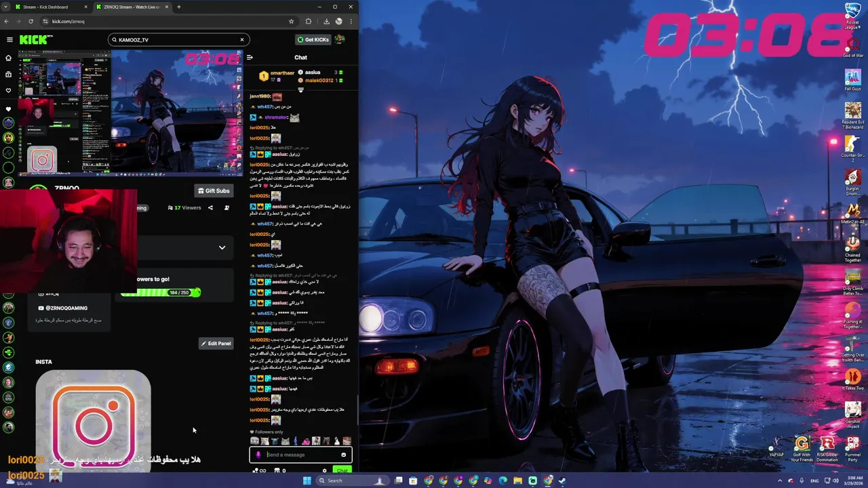The height and width of the screenshot is (488, 868).
Task: Reload the browser page
Action: (31, 21)
